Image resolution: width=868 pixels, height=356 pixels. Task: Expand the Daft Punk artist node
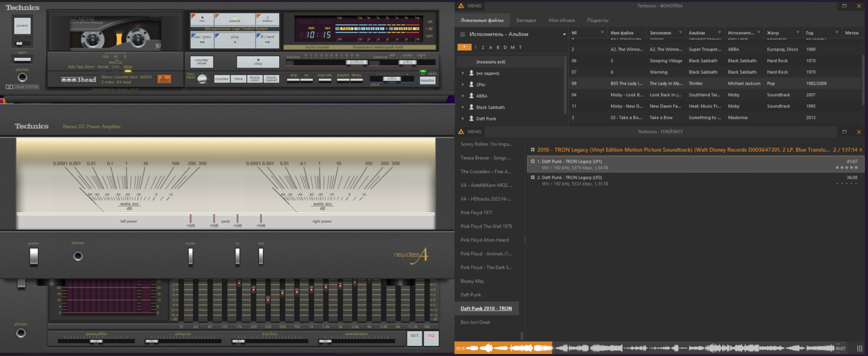[463, 118]
